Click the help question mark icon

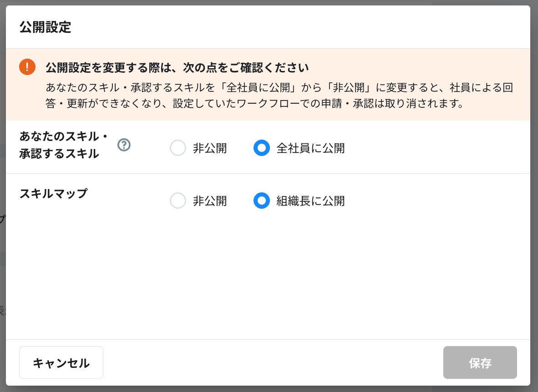124,145
